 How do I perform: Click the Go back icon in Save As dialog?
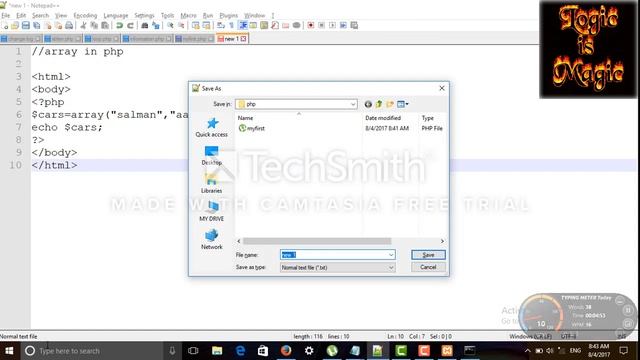[x=368, y=104]
